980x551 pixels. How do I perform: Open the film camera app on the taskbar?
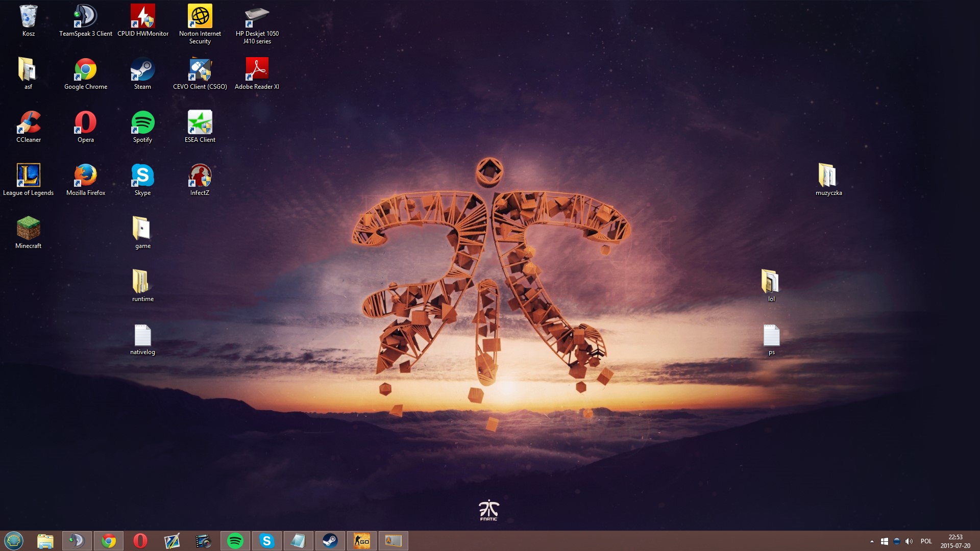[204, 541]
